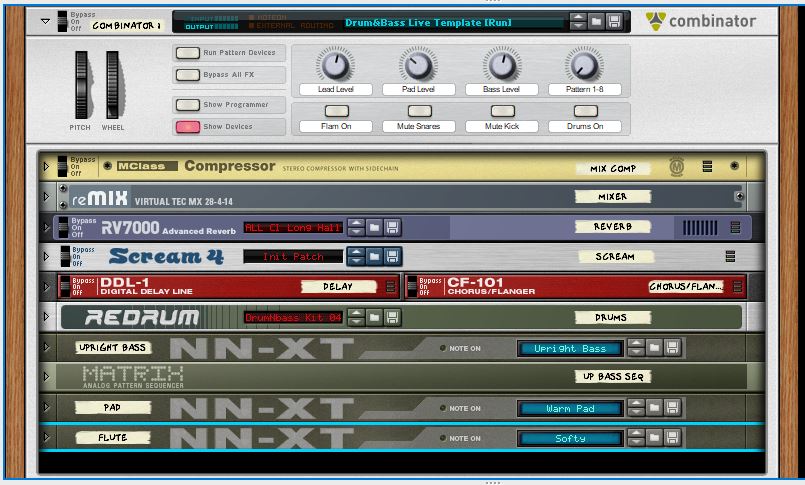Save Scream 4 patch disk icon
This screenshot has height=485, width=805.
pos(392,256)
